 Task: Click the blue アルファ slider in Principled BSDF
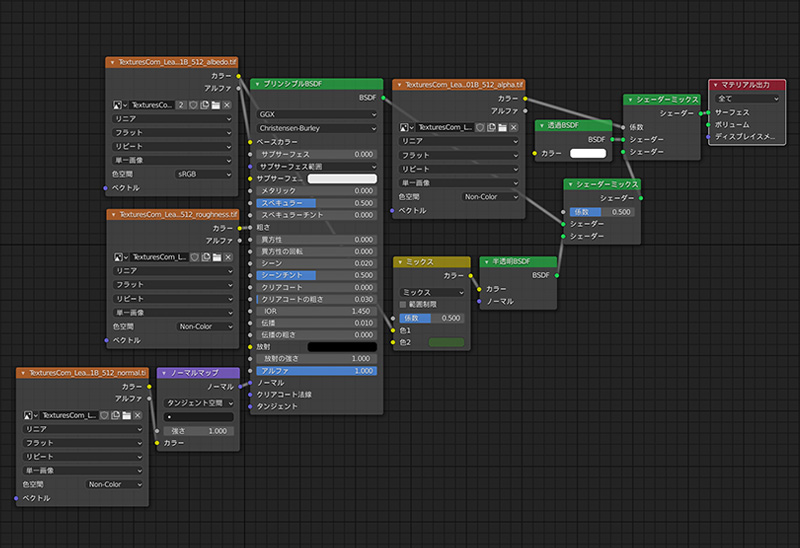315,371
